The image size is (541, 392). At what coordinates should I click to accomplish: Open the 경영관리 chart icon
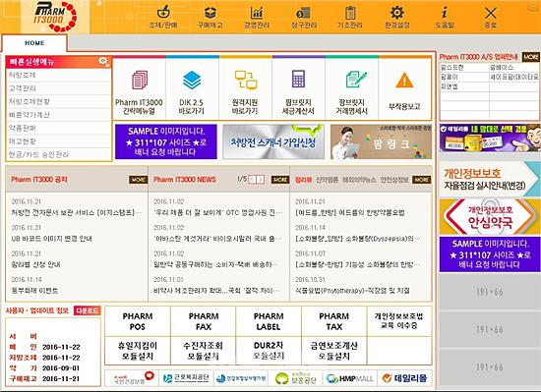point(257,13)
